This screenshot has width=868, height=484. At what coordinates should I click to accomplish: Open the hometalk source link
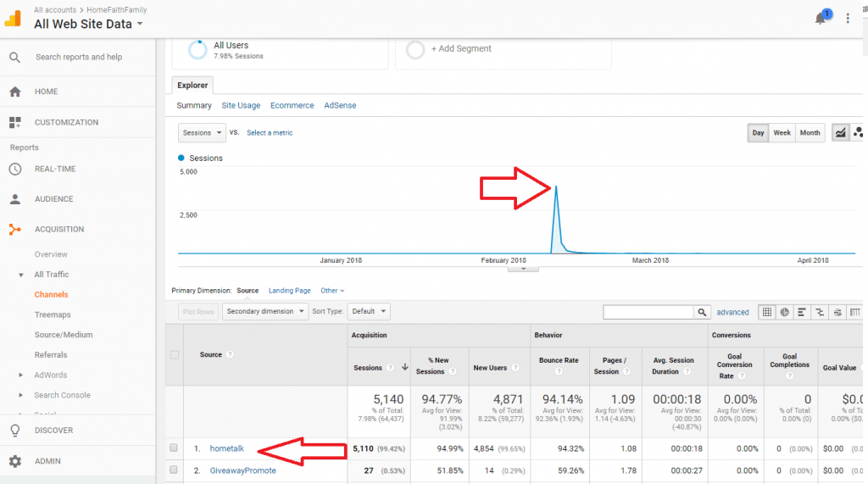(x=227, y=448)
